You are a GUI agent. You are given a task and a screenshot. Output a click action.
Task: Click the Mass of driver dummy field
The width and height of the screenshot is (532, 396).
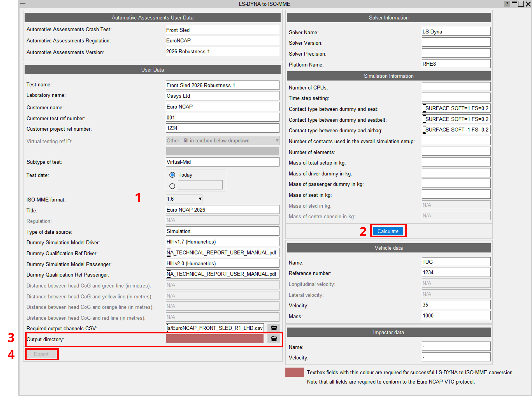click(456, 173)
